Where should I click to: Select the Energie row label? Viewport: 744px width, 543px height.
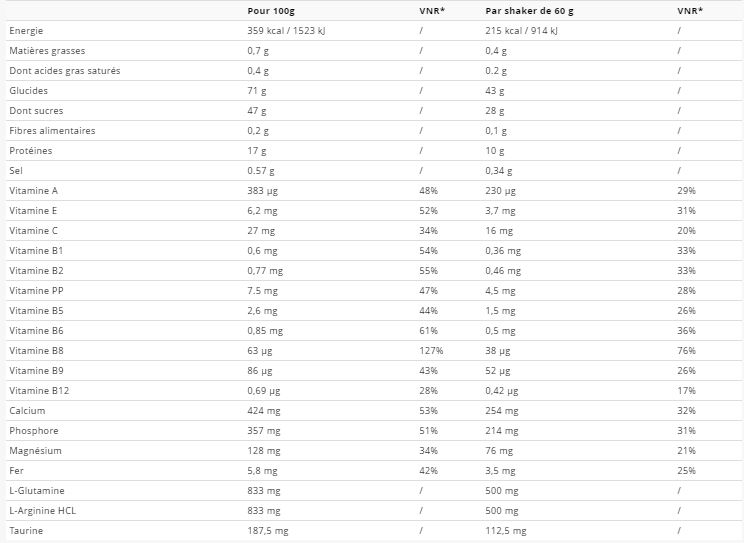click(26, 30)
